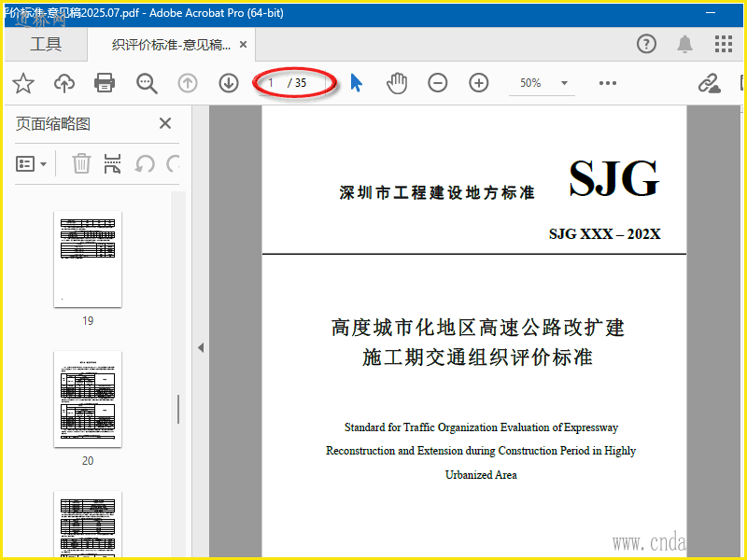Click the thumbnail panel scrollbar
Viewport: 747px width, 560px height.
pos(178,409)
